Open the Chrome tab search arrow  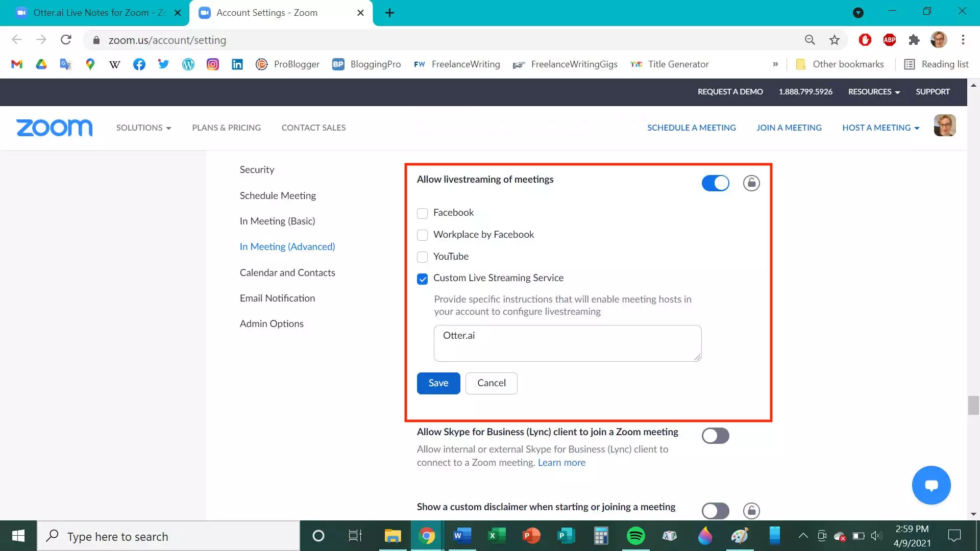[x=858, y=13]
